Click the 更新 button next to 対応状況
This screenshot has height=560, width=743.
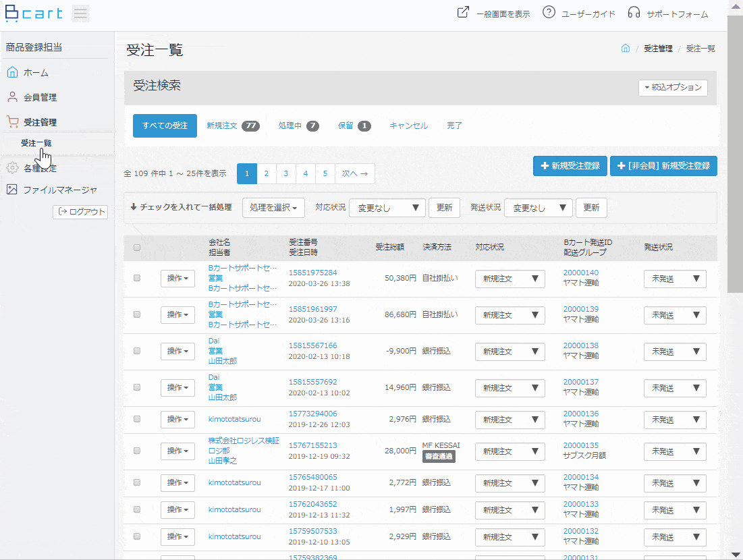pyautogui.click(x=444, y=208)
